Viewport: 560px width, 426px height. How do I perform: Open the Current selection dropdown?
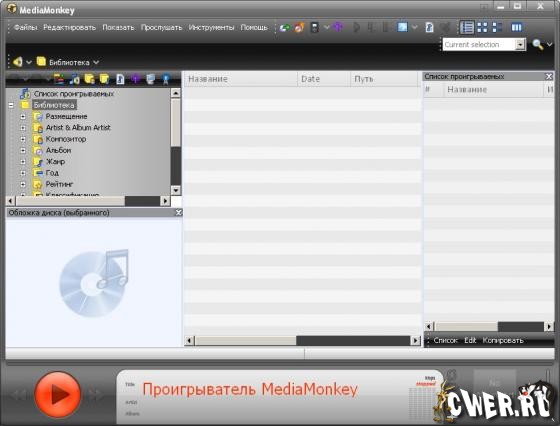(520, 45)
